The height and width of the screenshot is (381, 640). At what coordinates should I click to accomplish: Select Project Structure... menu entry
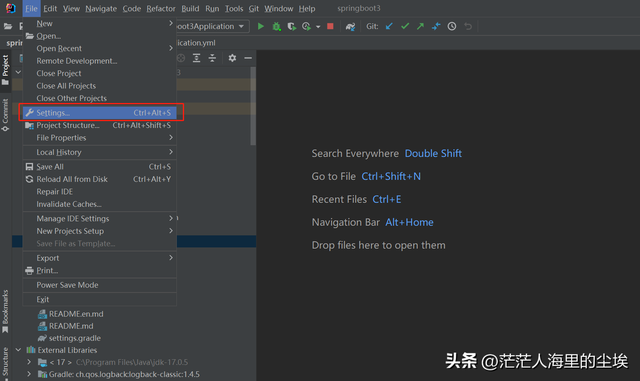coord(100,125)
